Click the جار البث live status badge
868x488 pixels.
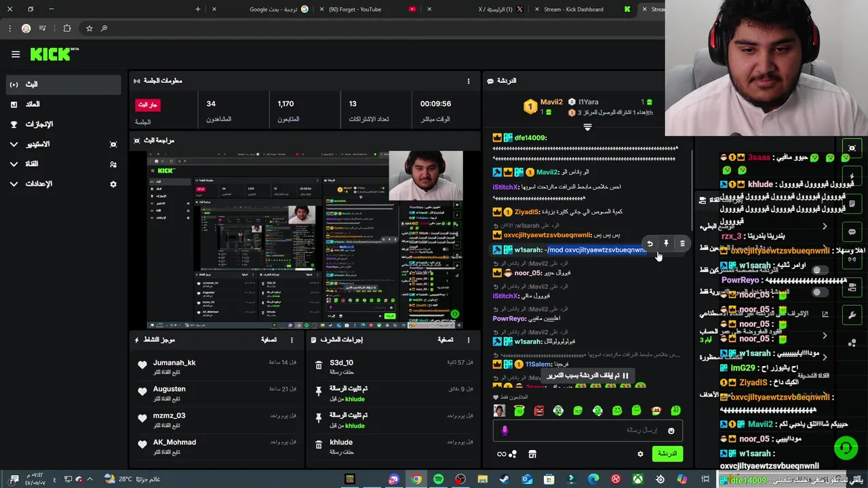click(x=148, y=105)
